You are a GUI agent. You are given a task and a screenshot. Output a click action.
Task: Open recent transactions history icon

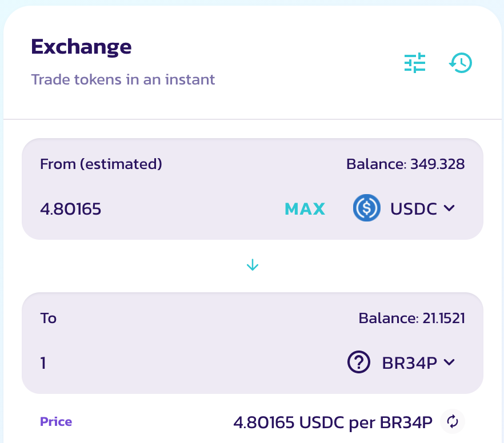click(461, 63)
